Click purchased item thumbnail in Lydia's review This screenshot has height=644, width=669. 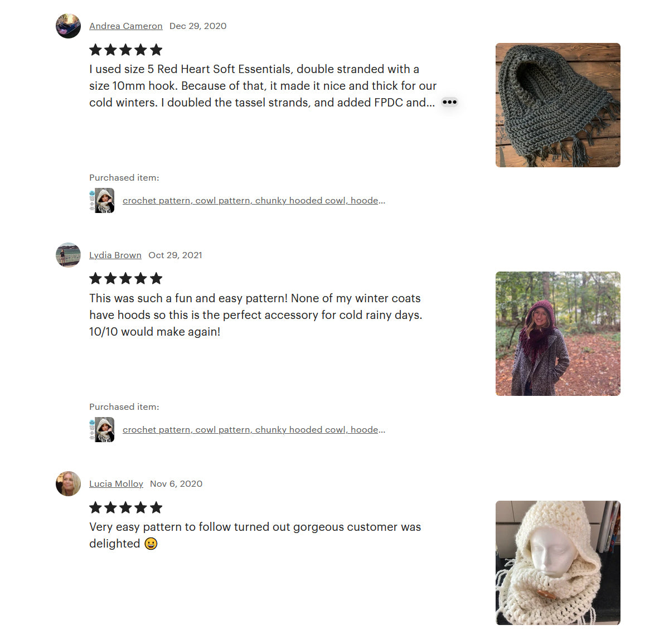click(102, 430)
